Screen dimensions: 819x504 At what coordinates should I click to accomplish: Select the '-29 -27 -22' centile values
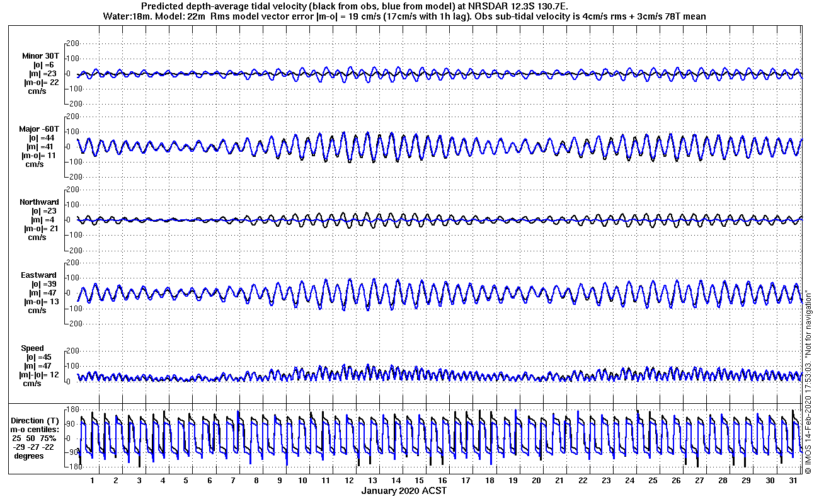tap(34, 447)
